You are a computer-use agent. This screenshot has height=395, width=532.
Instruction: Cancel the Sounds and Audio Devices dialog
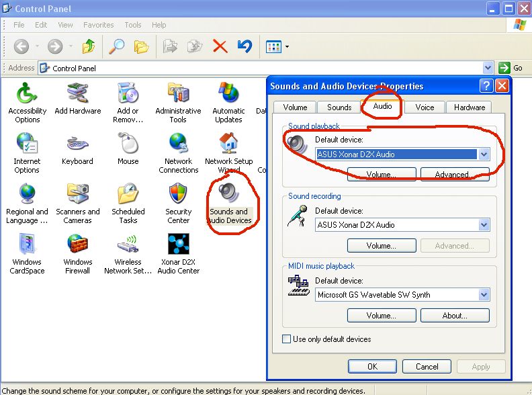point(427,367)
